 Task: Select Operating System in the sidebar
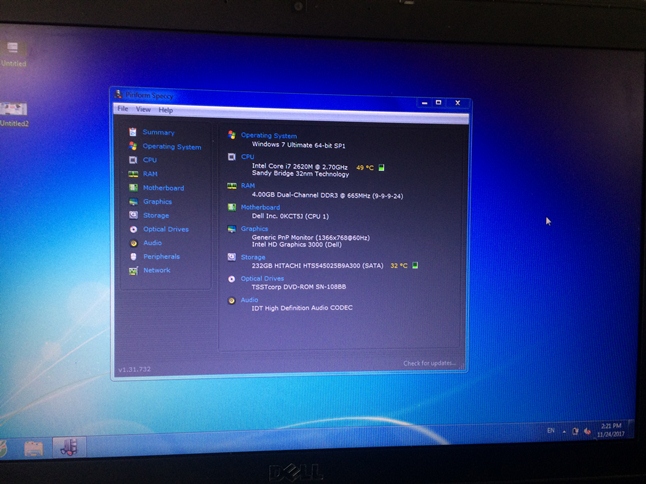coord(172,147)
